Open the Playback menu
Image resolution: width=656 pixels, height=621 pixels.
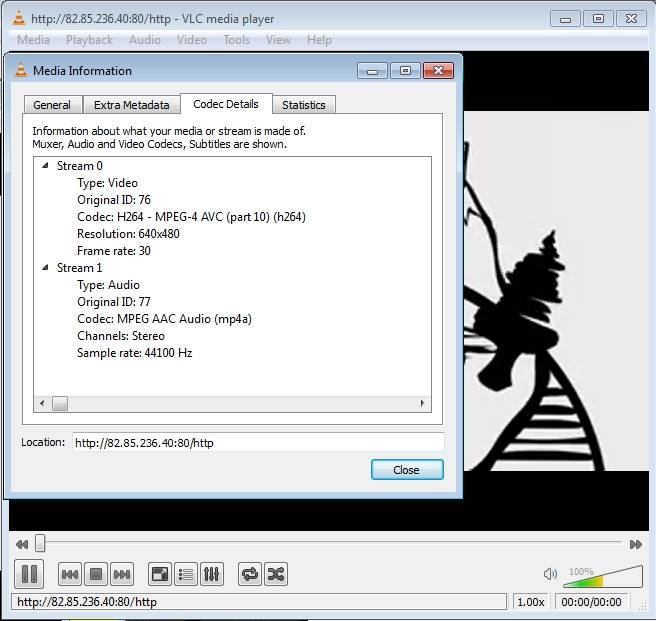tap(90, 40)
